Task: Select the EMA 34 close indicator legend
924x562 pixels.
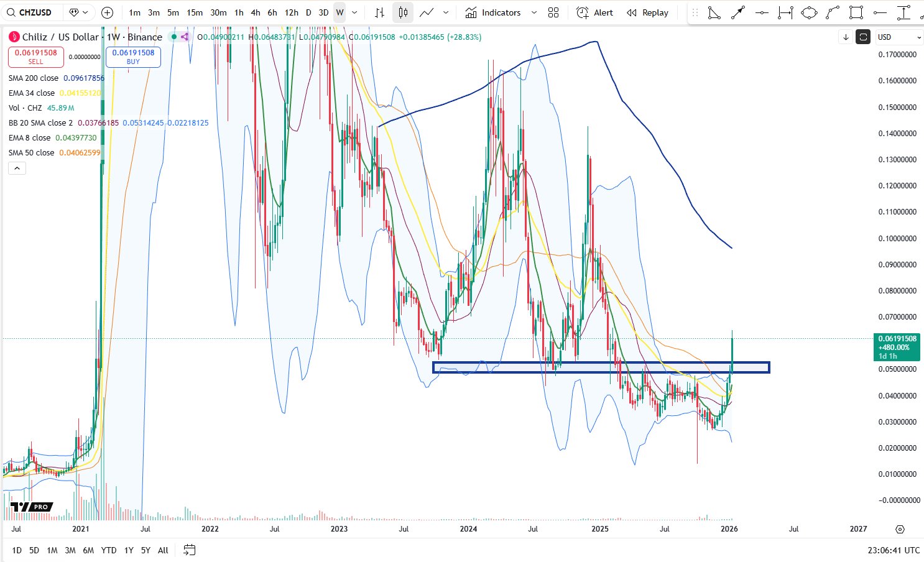Action: coord(32,93)
